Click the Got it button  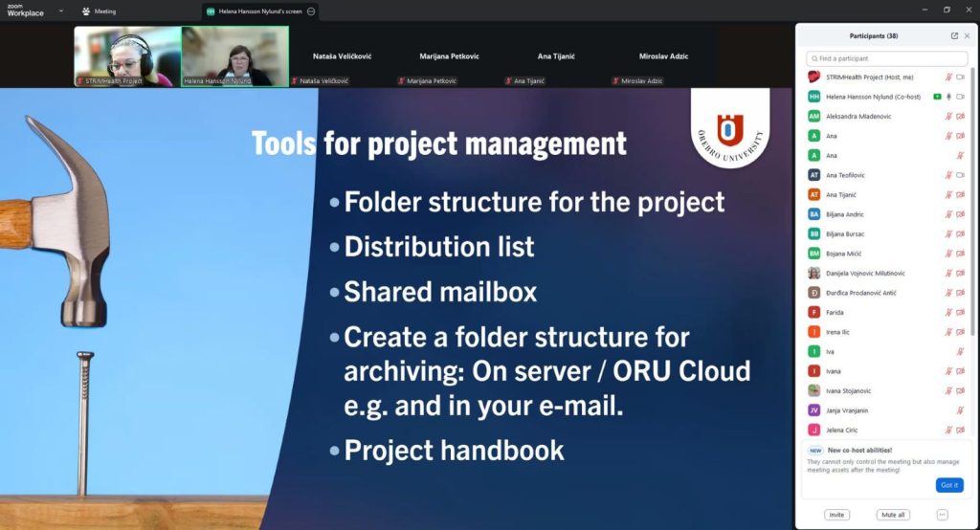[948, 485]
